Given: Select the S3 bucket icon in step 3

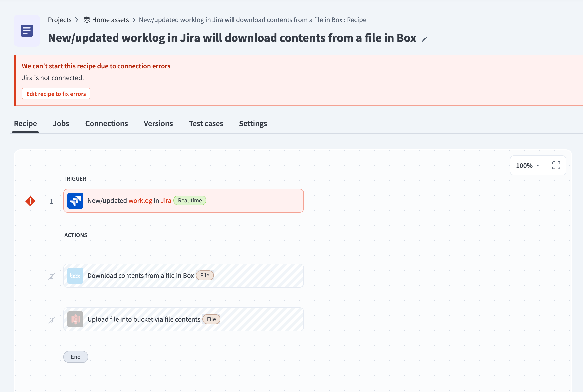Looking at the screenshot, I should coord(75,319).
